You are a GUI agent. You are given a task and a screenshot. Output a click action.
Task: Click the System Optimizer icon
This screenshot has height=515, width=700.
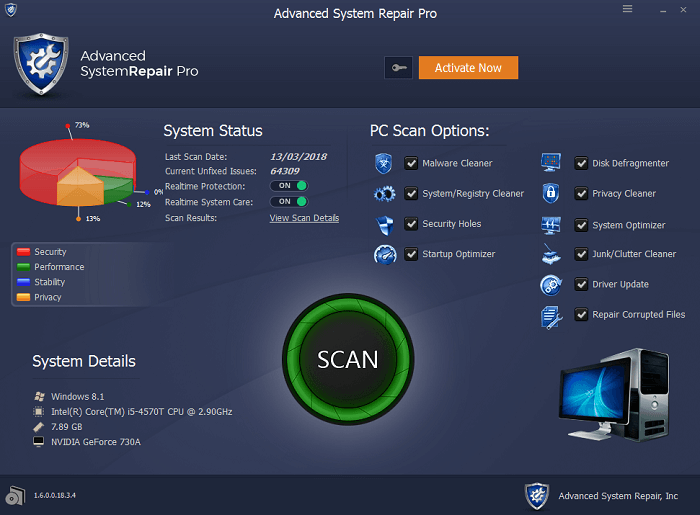pos(550,225)
